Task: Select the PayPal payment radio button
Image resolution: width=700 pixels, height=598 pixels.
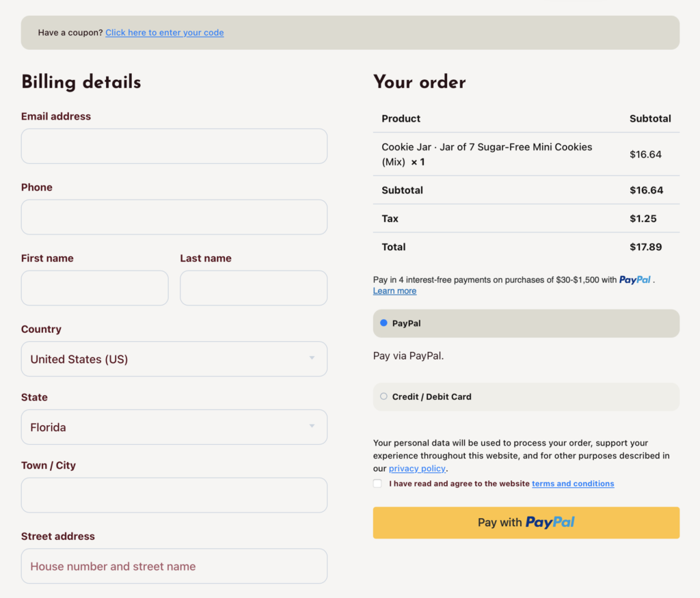Action: coord(383,323)
